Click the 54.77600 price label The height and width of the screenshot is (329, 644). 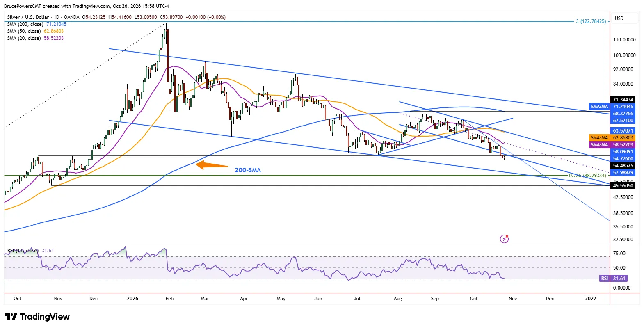coord(623,159)
